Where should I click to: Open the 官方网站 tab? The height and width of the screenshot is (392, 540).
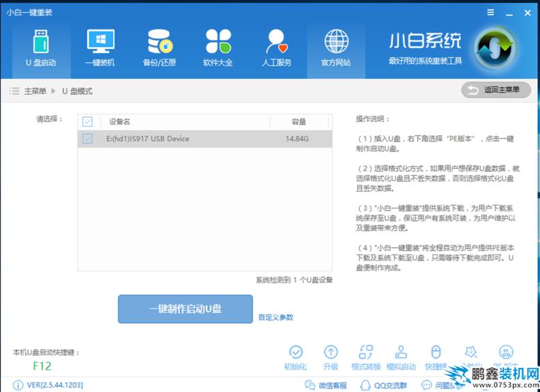pyautogui.click(x=335, y=50)
